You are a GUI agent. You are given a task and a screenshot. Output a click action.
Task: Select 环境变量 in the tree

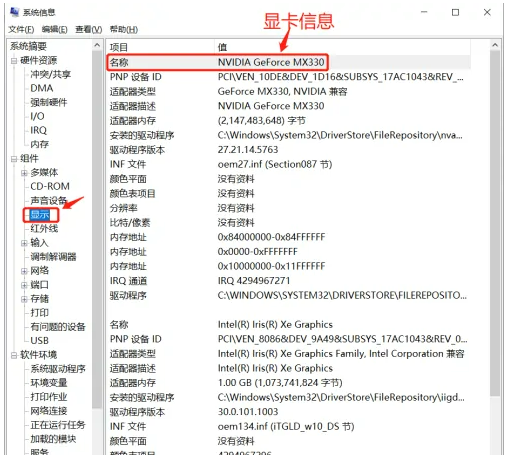(49, 383)
